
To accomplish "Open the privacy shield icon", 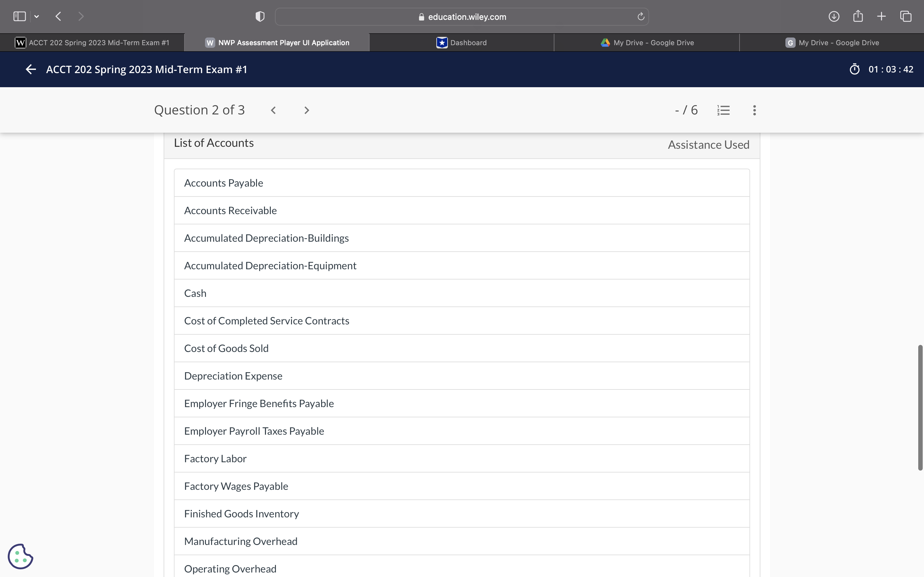I will (260, 16).
